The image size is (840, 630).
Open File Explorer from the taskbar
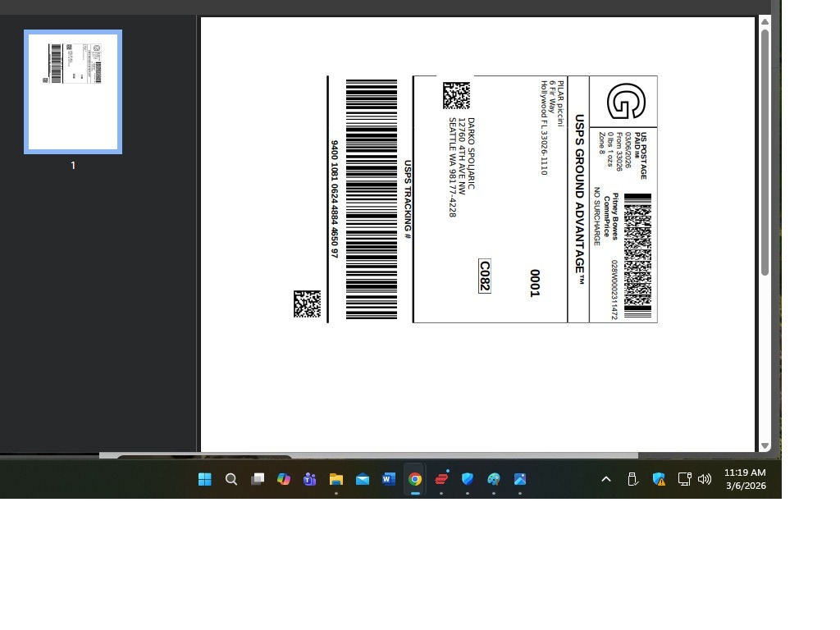coord(336,479)
